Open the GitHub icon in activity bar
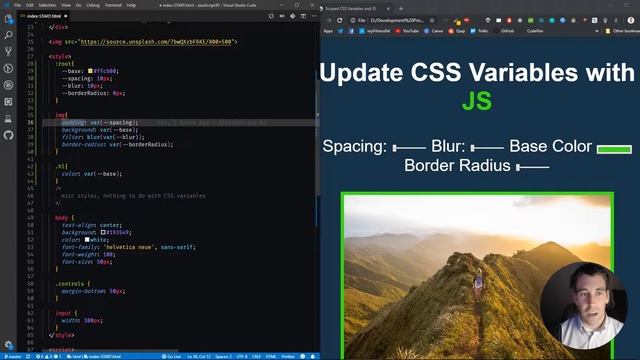Screen dimensions: 640x360 8,135
